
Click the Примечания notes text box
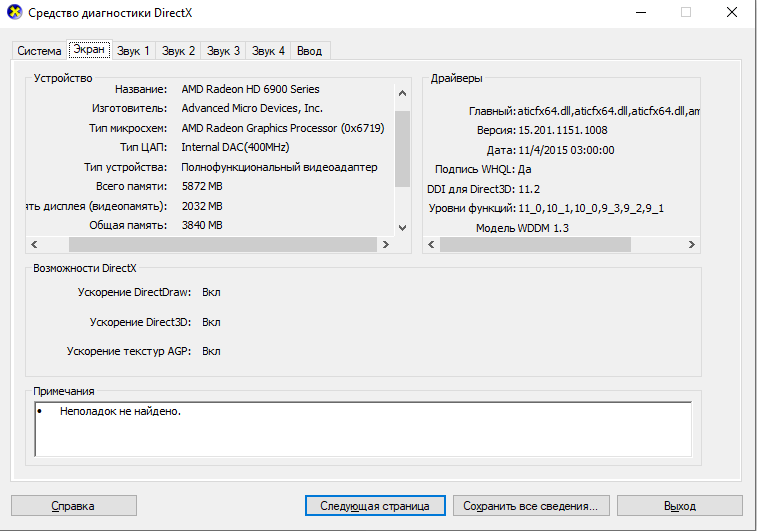pyautogui.click(x=363, y=429)
